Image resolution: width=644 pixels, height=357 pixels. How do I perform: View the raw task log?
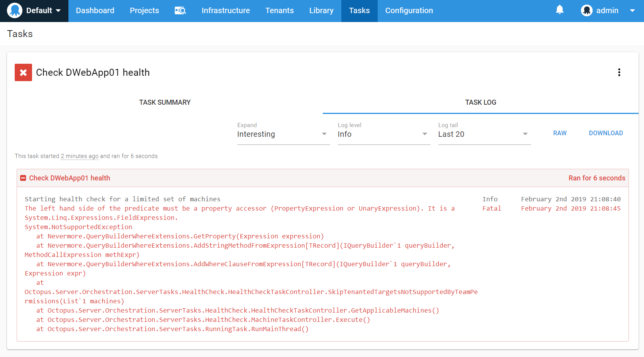559,133
